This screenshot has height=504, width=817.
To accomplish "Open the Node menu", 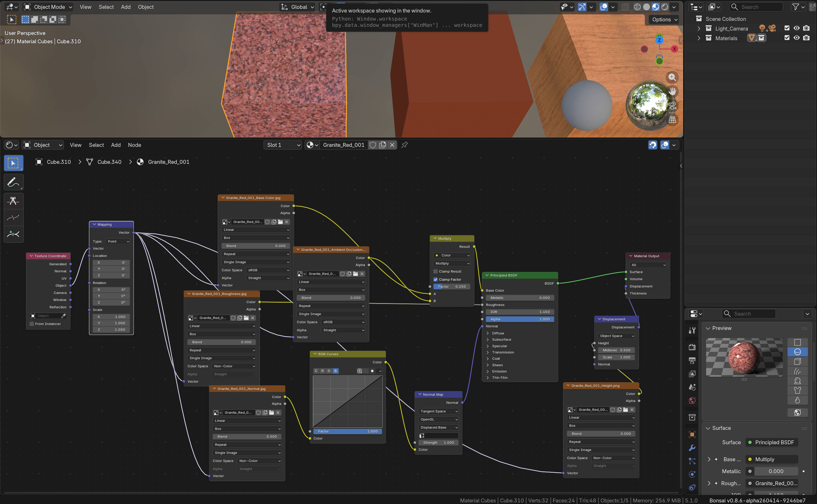I will 134,145.
